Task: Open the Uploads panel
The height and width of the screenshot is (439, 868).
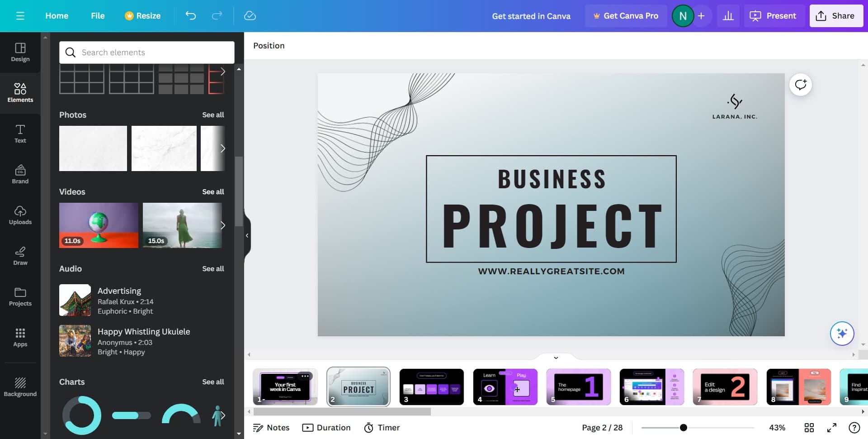Action: 20,215
